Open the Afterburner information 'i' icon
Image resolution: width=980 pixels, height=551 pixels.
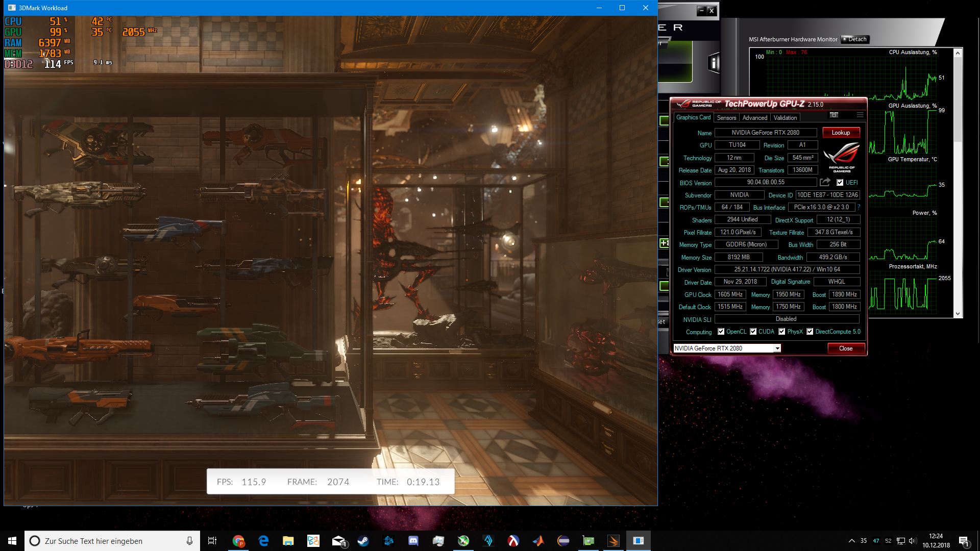(x=714, y=63)
